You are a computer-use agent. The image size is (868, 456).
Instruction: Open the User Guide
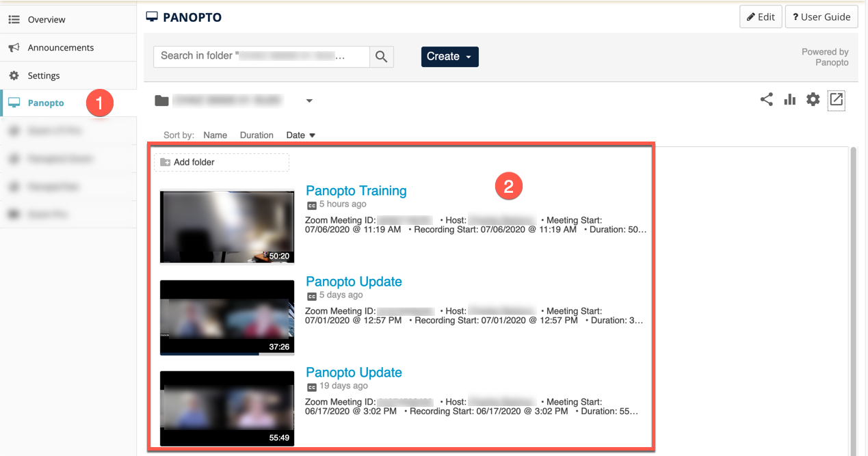(821, 17)
